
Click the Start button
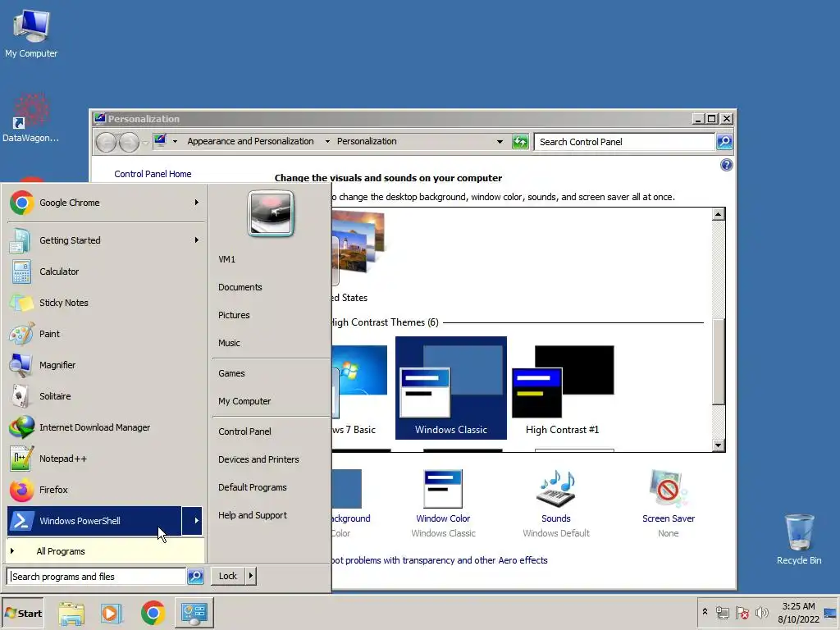[23, 614]
